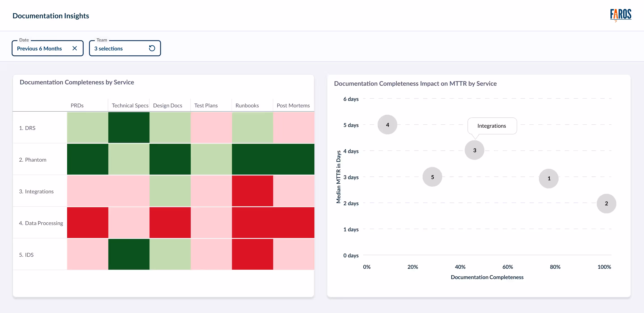644x313 pixels.
Task: Reset the Team filter selections icon
Action: [x=152, y=48]
